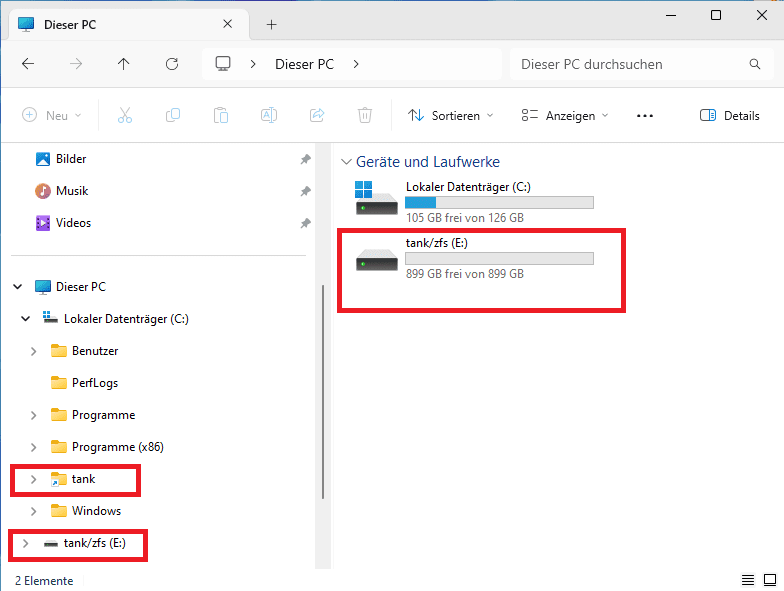Select the PerfLogs folder
This screenshot has width=784, height=591.
point(95,383)
